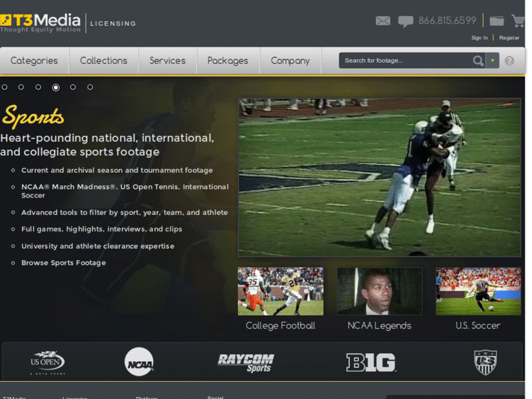Click the T3Media logo

(41, 23)
